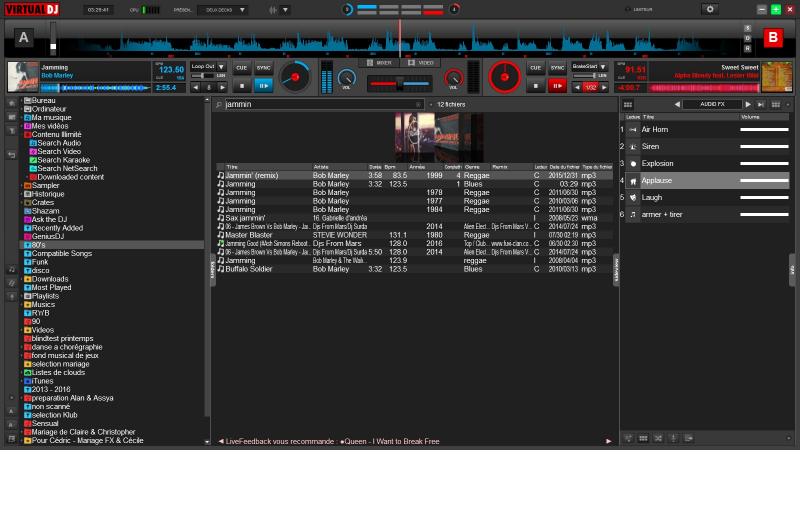The width and height of the screenshot is (800, 524).
Task: Click the Explosion sample icon
Action: tap(632, 163)
